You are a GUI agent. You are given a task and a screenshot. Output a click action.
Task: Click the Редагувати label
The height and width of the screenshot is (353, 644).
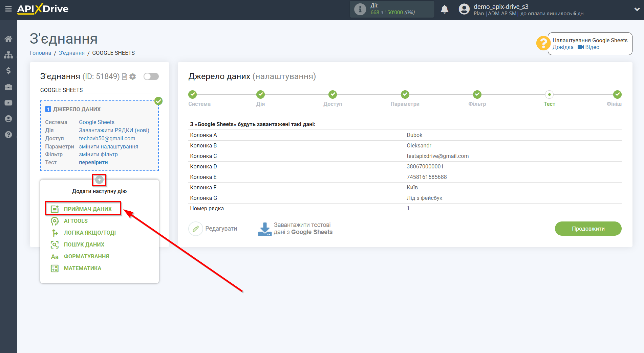[221, 229]
